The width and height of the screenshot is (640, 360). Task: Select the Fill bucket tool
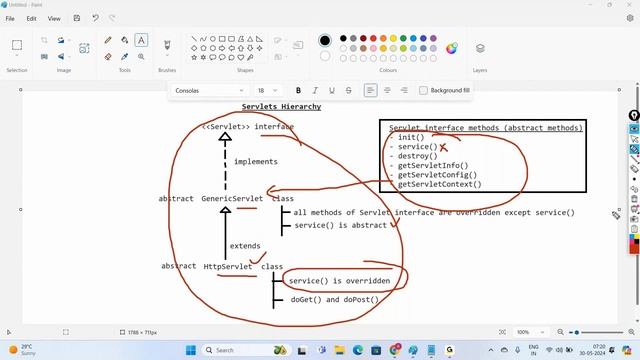click(124, 40)
